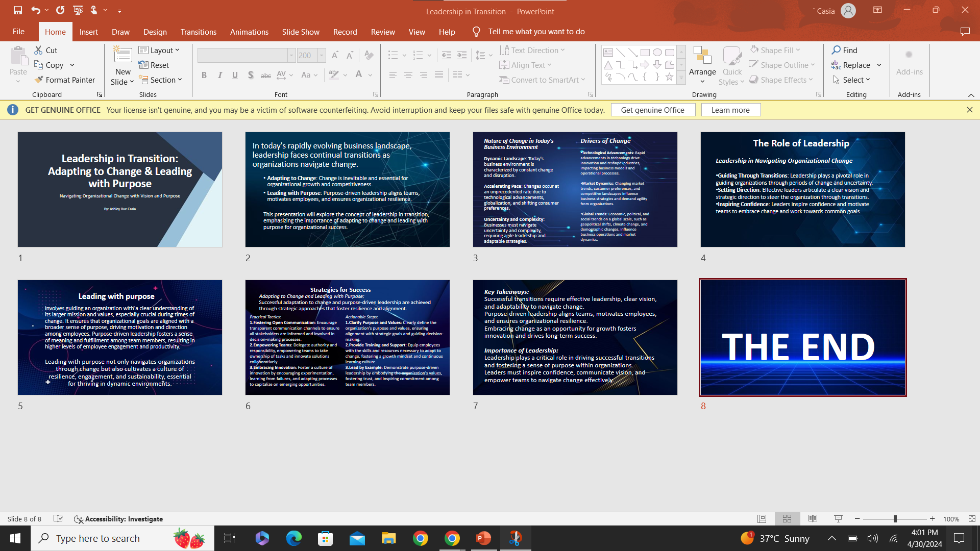
Task: Start Slide Show from status bar icon
Action: pyautogui.click(x=838, y=519)
